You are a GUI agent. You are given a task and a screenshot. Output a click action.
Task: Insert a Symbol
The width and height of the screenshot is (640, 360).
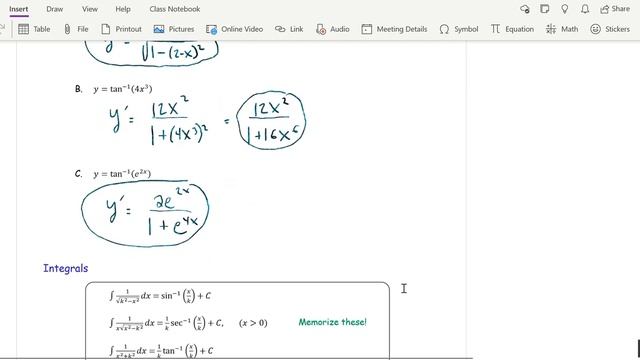[x=459, y=29]
